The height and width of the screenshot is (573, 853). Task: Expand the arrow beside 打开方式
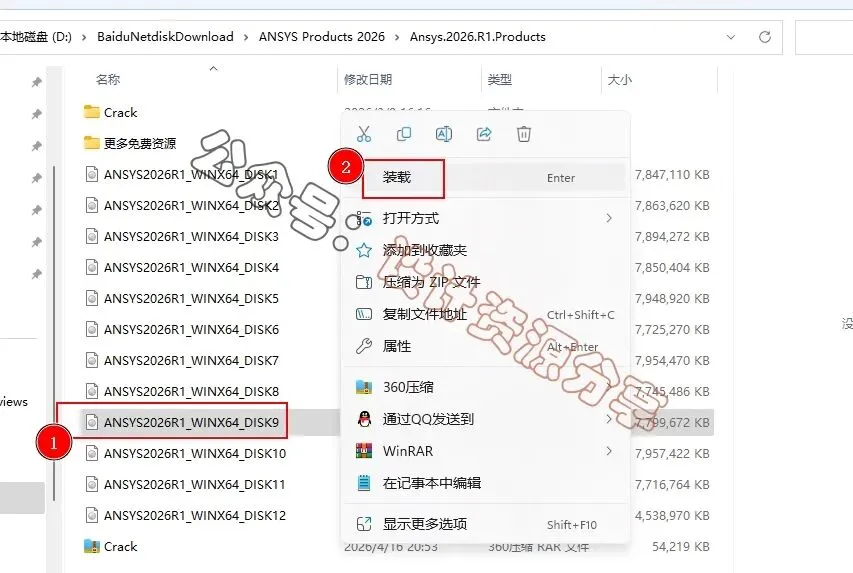(609, 218)
